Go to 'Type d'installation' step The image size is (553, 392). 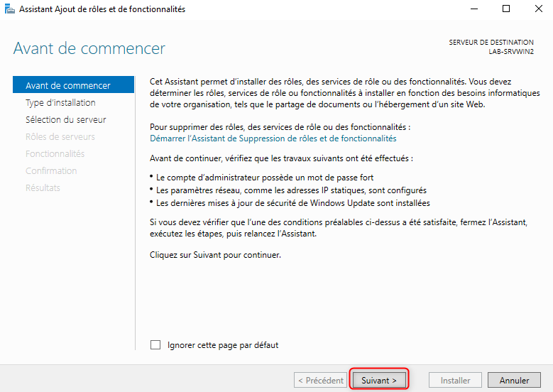[x=60, y=103]
